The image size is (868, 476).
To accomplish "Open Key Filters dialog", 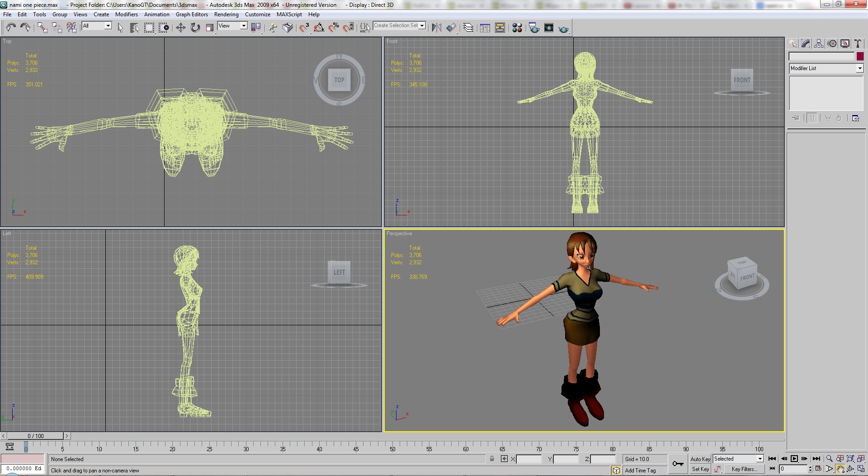I will pyautogui.click(x=744, y=469).
